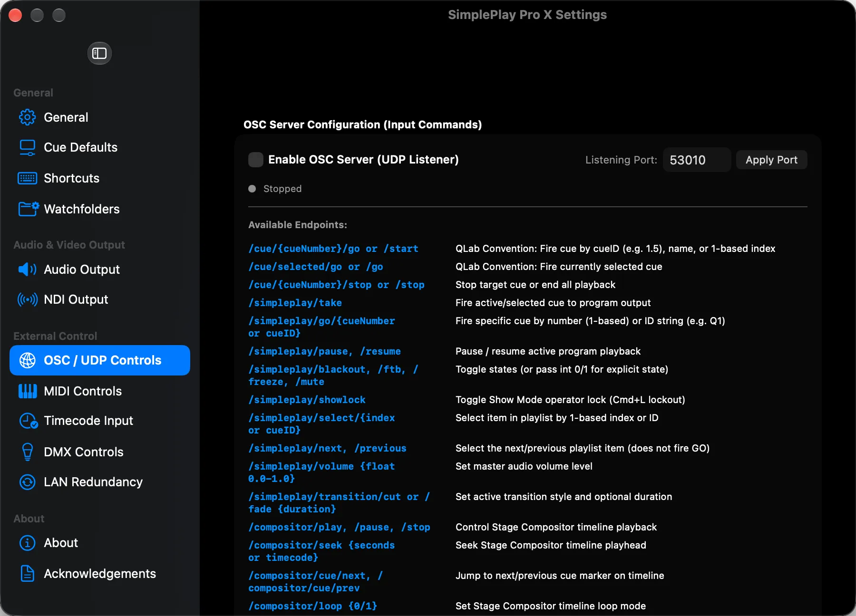Click the /simpleplay/showlock endpoint

click(x=307, y=400)
